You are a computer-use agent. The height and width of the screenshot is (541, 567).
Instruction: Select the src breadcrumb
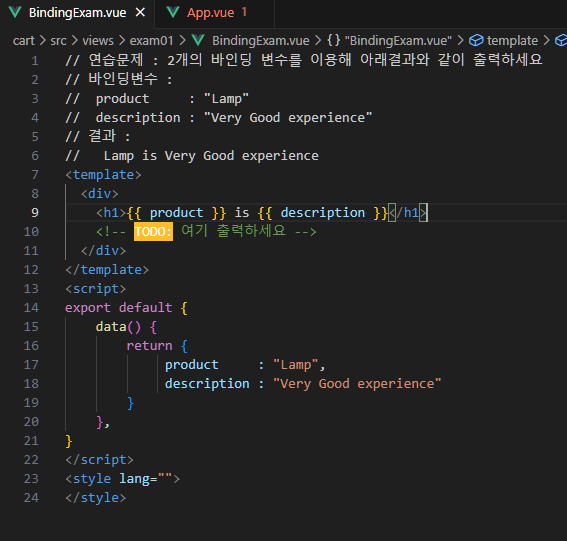58,41
